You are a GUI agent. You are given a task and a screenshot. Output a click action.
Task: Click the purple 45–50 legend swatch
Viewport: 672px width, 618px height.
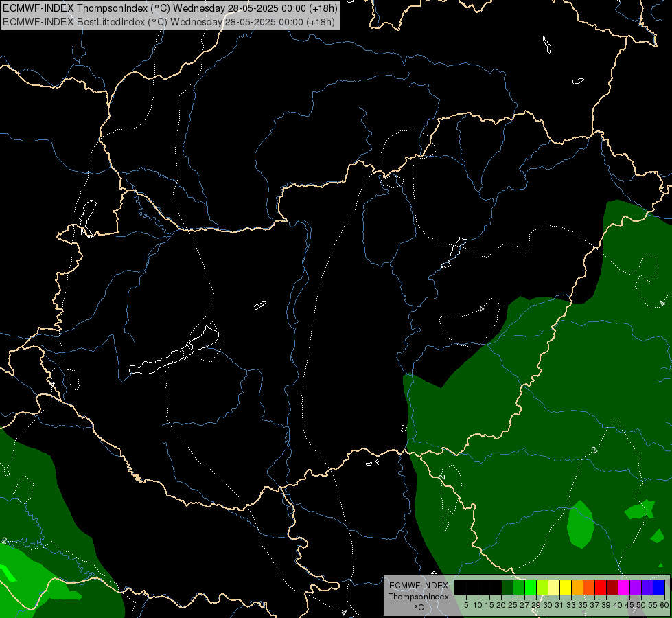pyautogui.click(x=636, y=587)
